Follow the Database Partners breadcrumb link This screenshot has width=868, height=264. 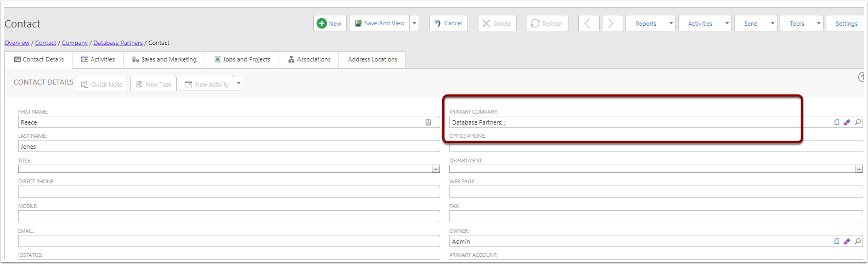pyautogui.click(x=118, y=43)
